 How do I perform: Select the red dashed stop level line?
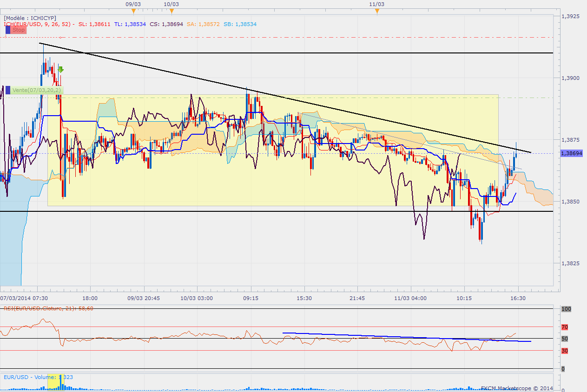click(277, 37)
